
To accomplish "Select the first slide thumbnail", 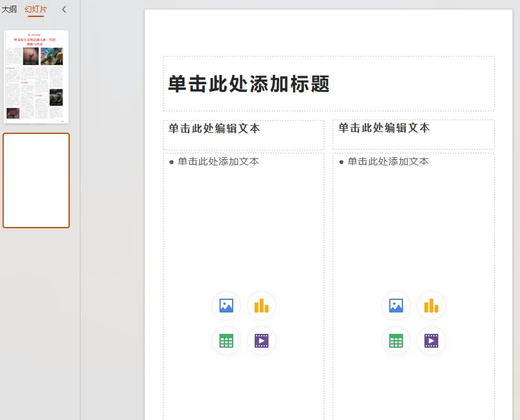I will 36,75.
